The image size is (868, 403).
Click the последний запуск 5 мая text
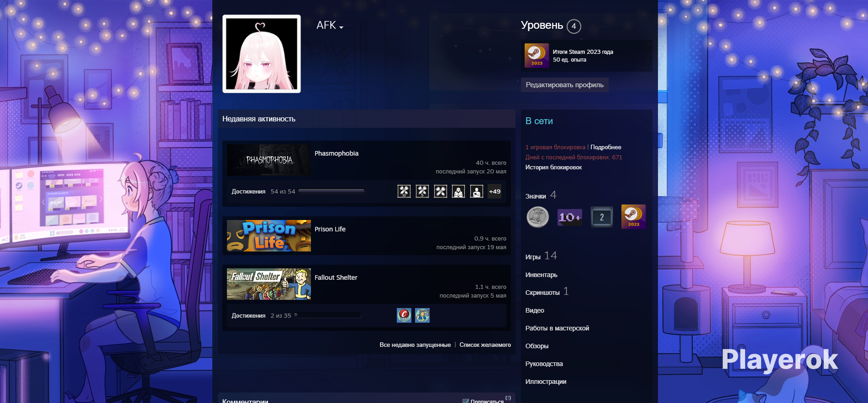tap(473, 295)
